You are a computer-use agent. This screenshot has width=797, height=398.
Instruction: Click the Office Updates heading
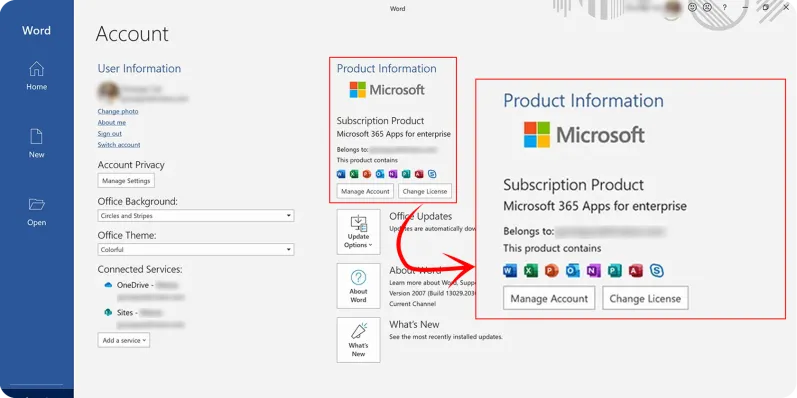point(420,217)
